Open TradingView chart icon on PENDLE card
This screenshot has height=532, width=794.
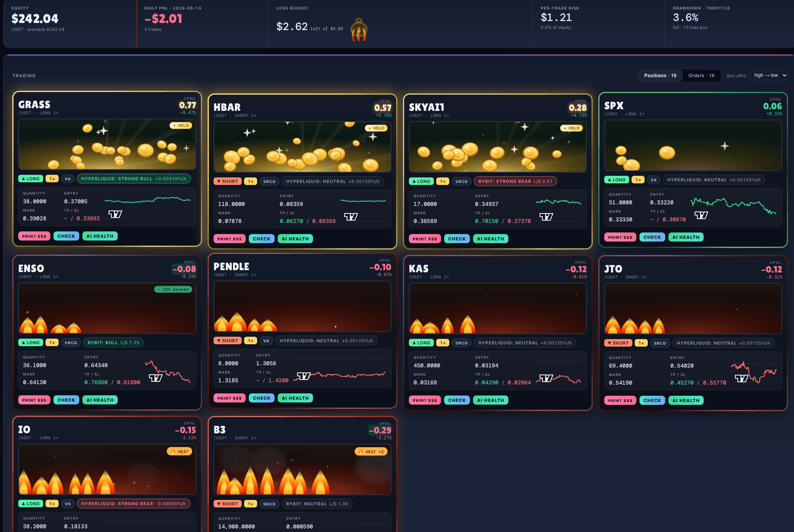(x=304, y=376)
